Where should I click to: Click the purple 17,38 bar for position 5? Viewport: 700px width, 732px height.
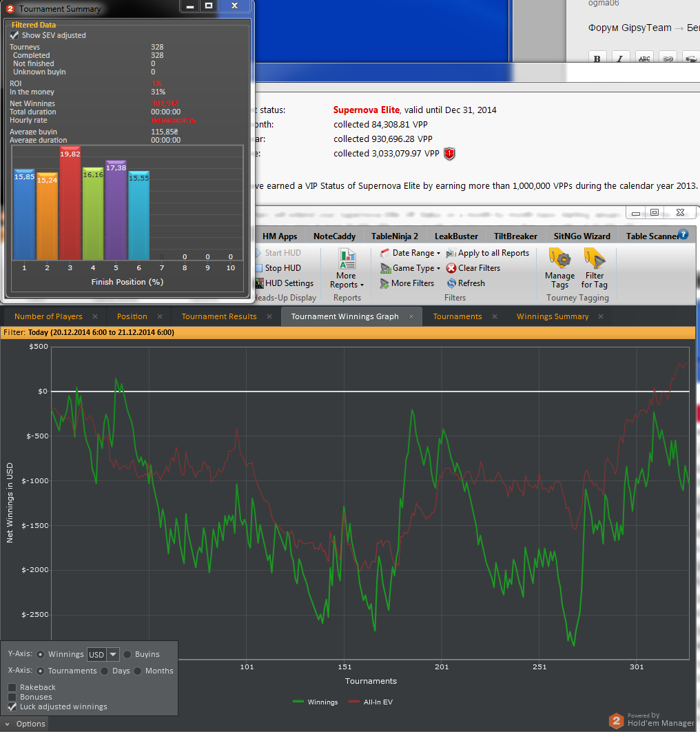pyautogui.click(x=116, y=210)
